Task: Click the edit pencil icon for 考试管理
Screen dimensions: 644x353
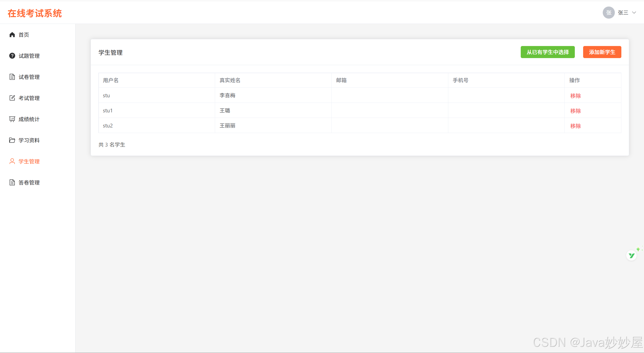Action: 12,98
